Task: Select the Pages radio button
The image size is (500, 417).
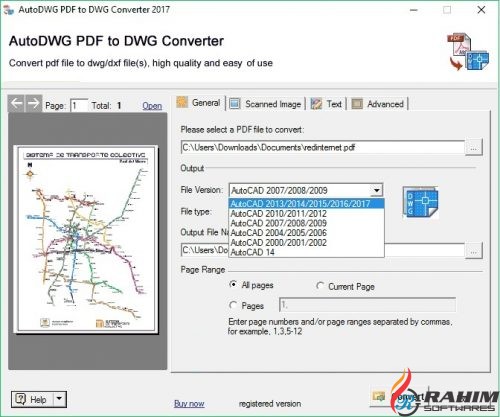Action: [233, 305]
